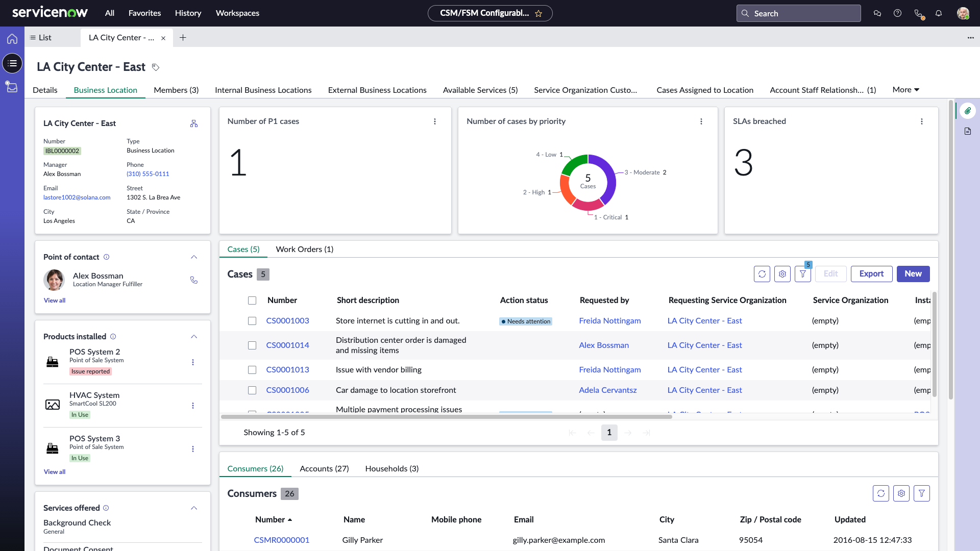Switch to the Members (3) tab

click(x=176, y=90)
